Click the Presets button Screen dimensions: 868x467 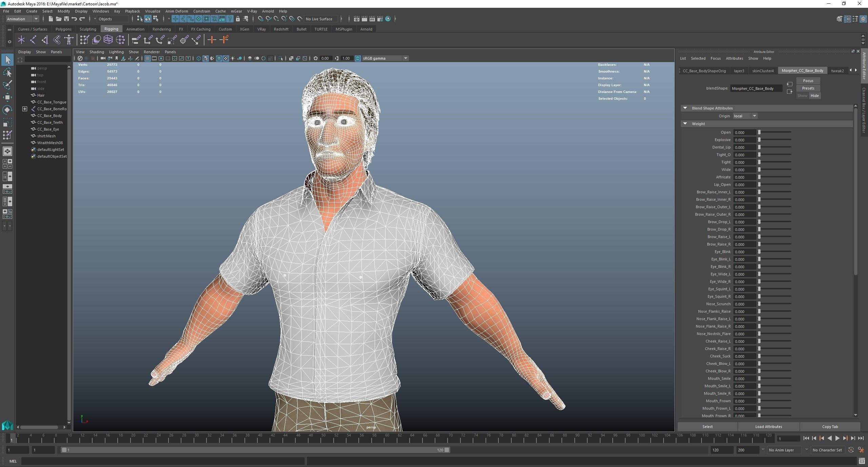click(x=808, y=88)
